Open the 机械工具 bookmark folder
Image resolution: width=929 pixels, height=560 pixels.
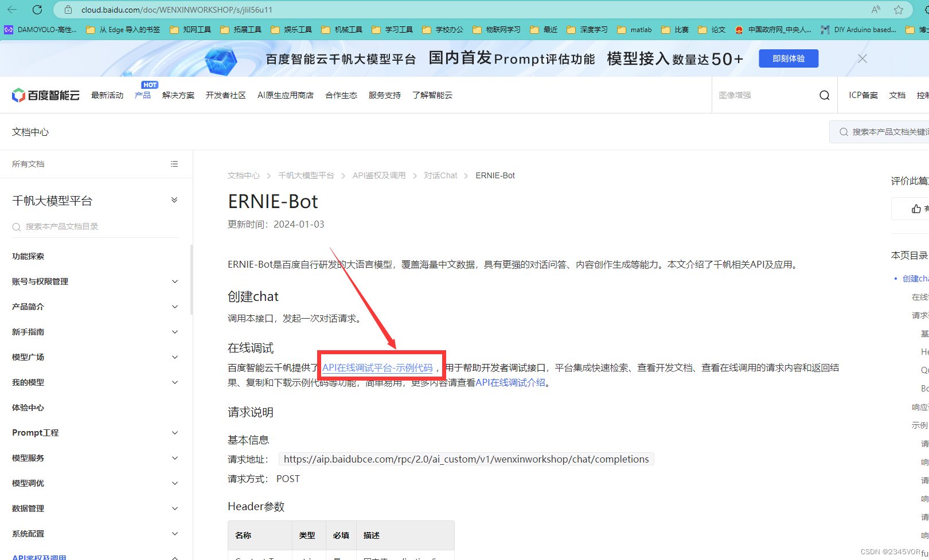tap(342, 30)
